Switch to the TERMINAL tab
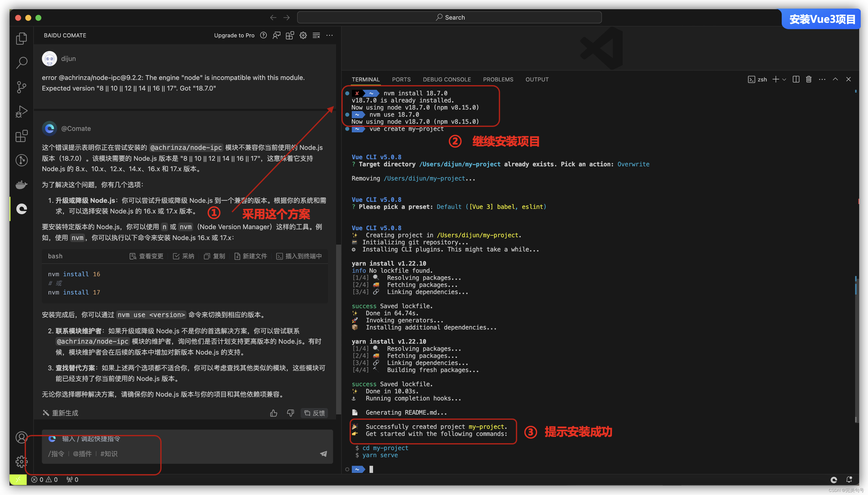Image resolution: width=868 pixels, height=495 pixels. click(365, 79)
